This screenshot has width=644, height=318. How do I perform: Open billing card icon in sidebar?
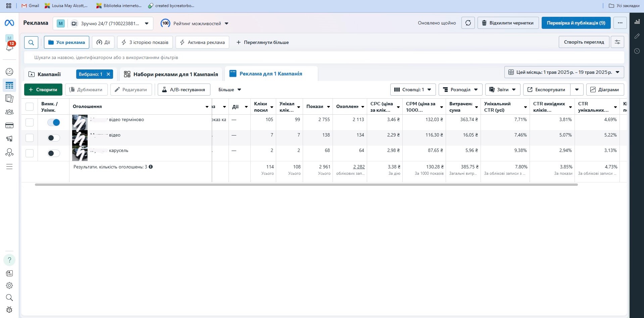point(9,125)
